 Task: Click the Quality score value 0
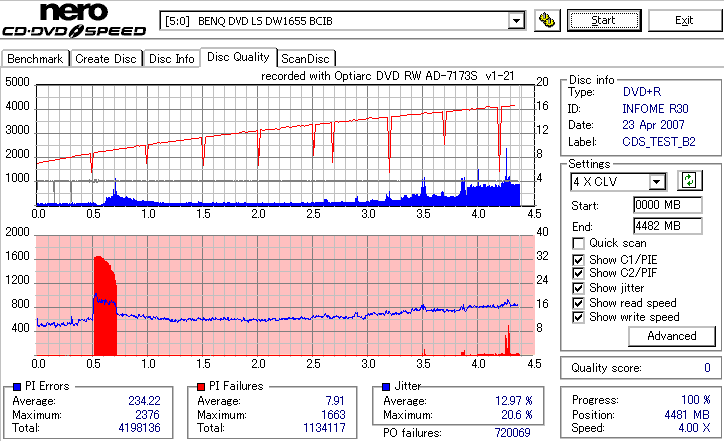tap(707, 368)
